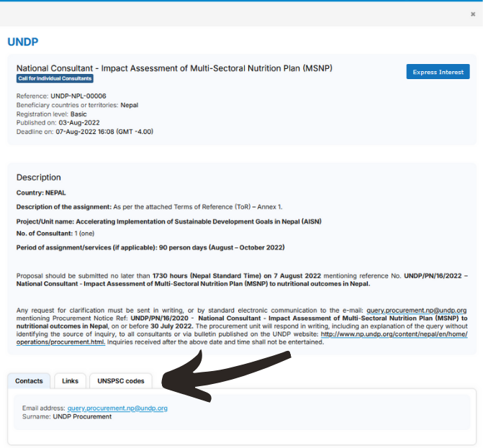Viewport: 483px width, 448px height.
Task: Follow the np.undp.org procurement URL
Action: (394, 334)
